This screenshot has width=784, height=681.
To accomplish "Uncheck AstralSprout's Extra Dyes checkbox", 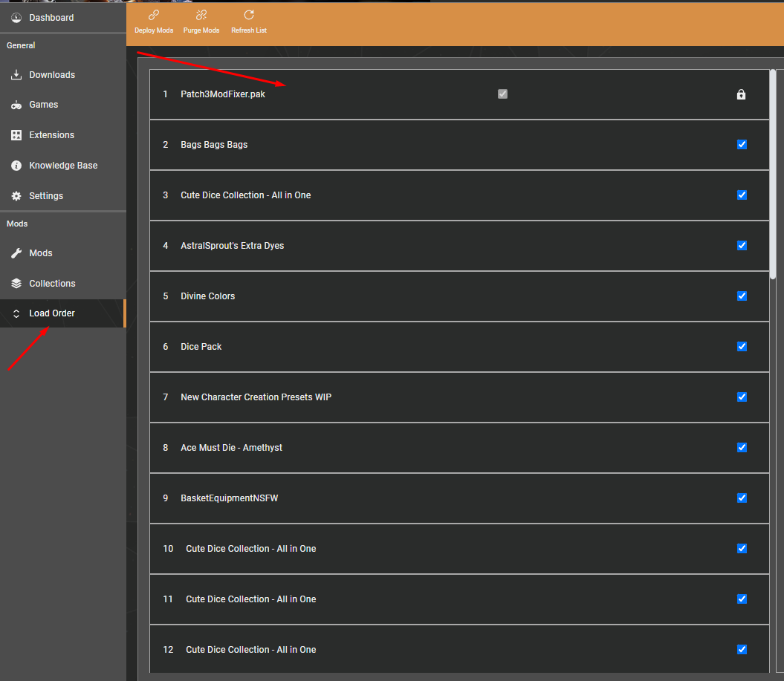I will [742, 245].
